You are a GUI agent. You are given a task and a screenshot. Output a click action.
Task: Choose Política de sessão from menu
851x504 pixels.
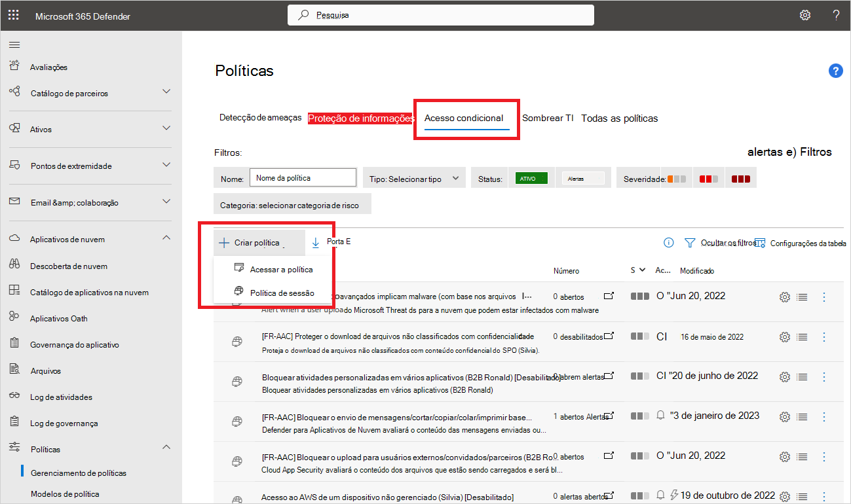tap(274, 293)
